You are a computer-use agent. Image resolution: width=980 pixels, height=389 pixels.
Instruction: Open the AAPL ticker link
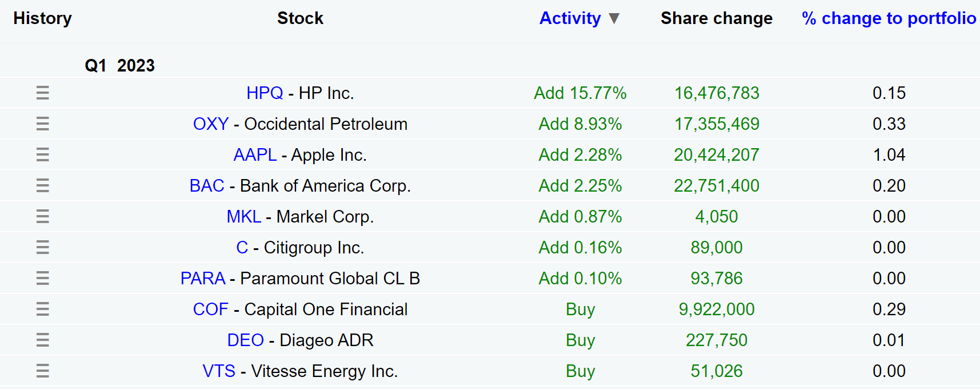[x=255, y=154]
